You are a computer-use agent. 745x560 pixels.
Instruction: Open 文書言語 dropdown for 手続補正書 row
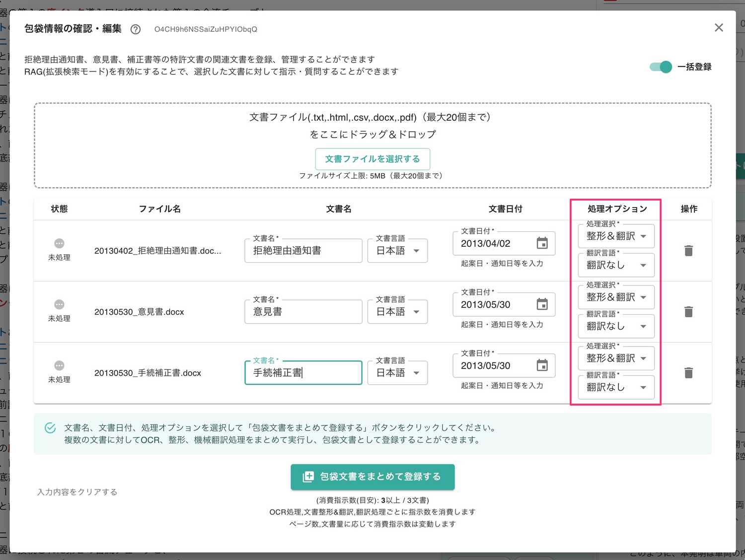(397, 373)
